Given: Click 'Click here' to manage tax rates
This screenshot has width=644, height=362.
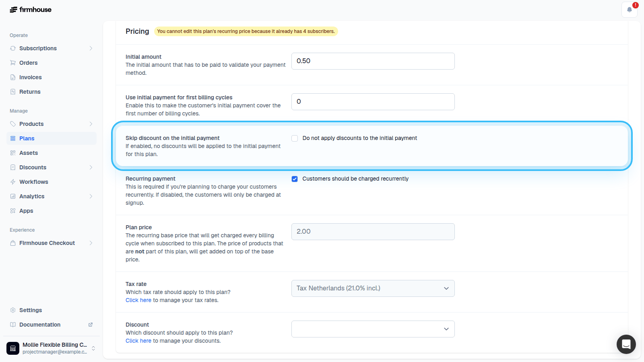Looking at the screenshot, I should (138, 300).
